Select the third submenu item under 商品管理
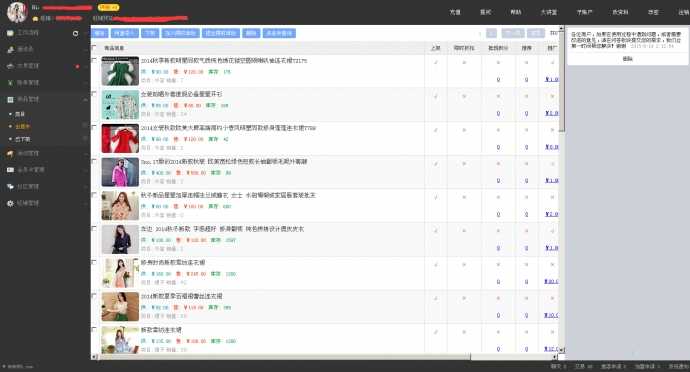 coord(22,139)
